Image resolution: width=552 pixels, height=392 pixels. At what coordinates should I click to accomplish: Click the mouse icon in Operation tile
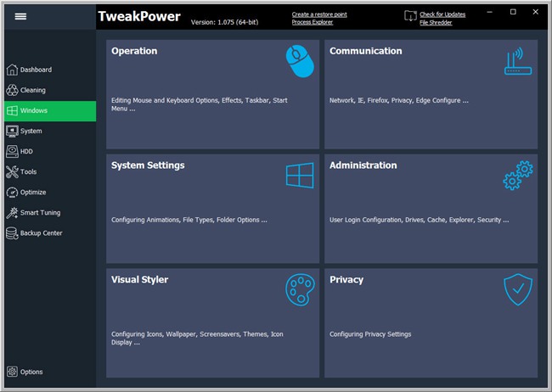pyautogui.click(x=300, y=61)
